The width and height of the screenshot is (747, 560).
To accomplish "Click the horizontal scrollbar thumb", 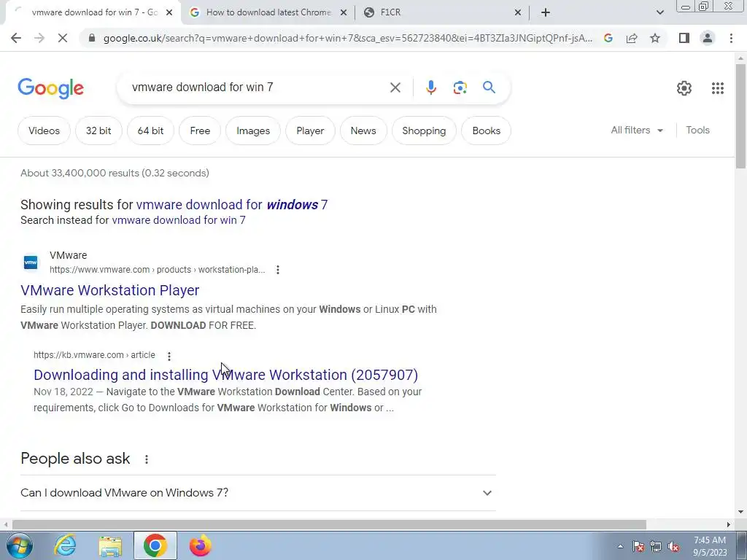I will (x=329, y=525).
